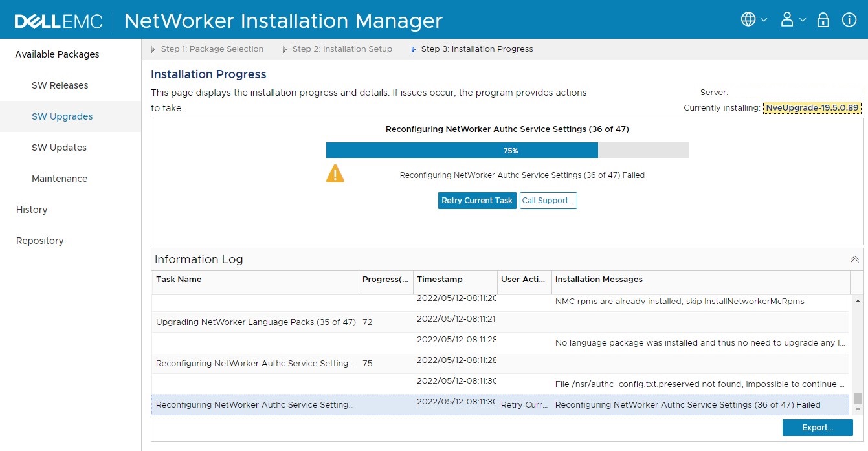Image resolution: width=868 pixels, height=451 pixels.
Task: Open the info icon in the header
Action: 849,19
